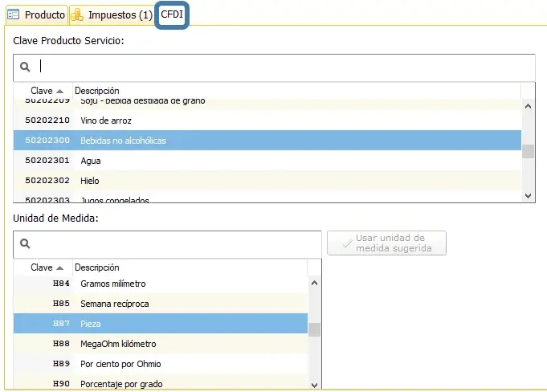547x392 pixels.
Task: Focus the Unidad de Medida search field
Action: (x=167, y=244)
